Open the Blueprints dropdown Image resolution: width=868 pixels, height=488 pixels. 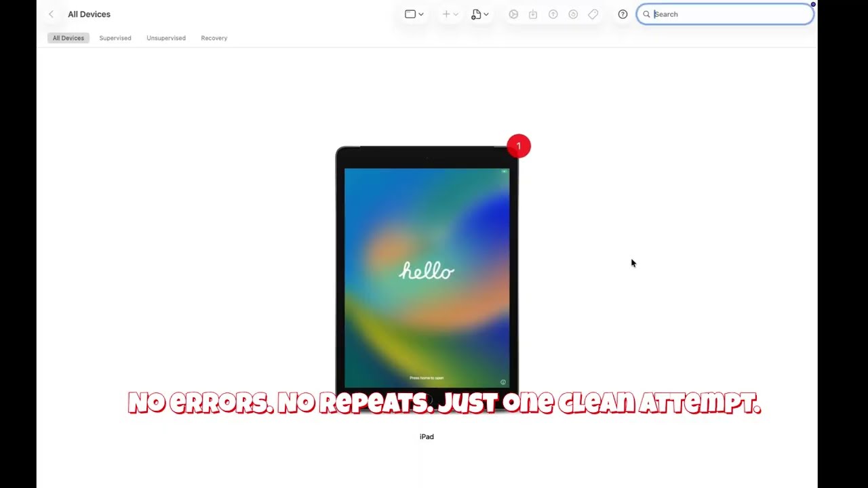coord(480,14)
